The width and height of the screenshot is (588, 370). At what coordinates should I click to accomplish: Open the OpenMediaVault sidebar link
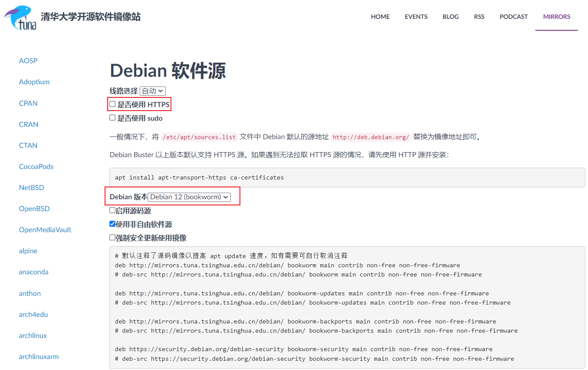coord(45,230)
